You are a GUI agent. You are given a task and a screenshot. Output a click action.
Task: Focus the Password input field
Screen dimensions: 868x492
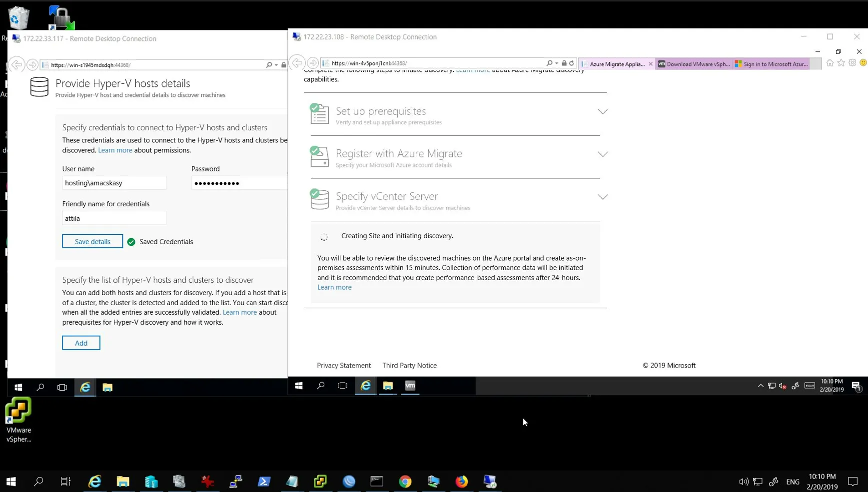(239, 183)
